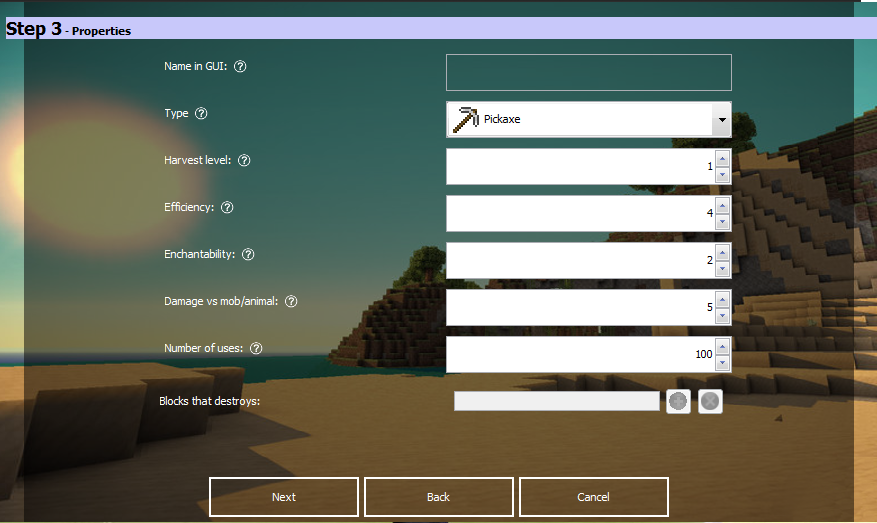
Task: Click the help icon next to Type
Action: coord(201,114)
